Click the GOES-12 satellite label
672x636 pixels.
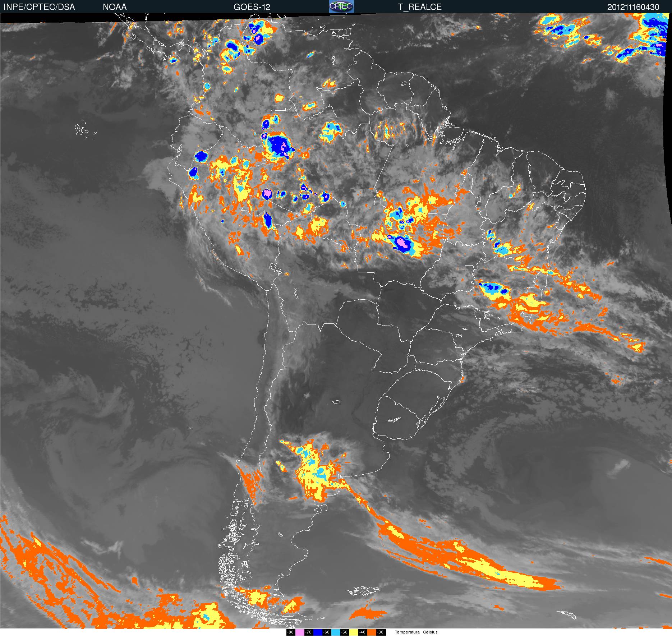point(252,7)
